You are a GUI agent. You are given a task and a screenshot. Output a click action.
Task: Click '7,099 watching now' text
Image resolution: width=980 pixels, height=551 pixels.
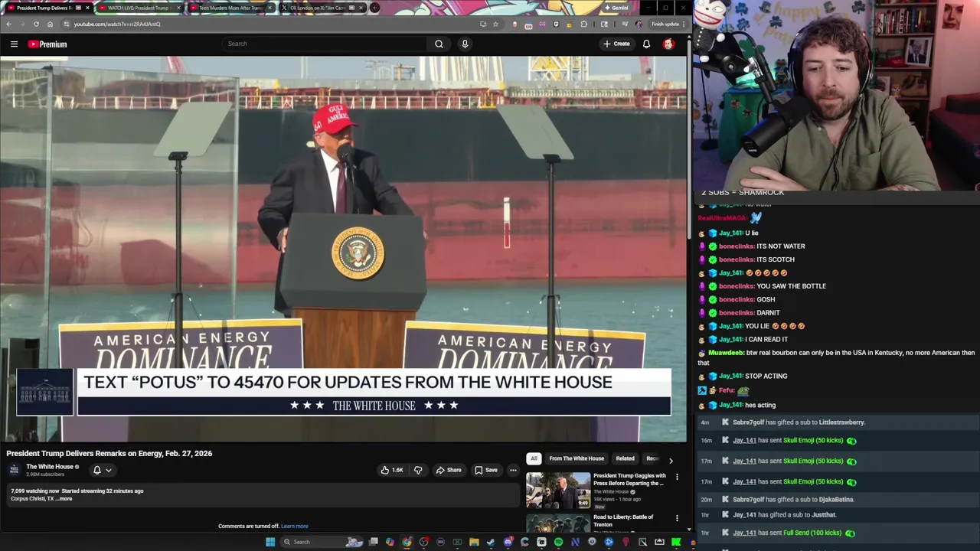pos(34,491)
